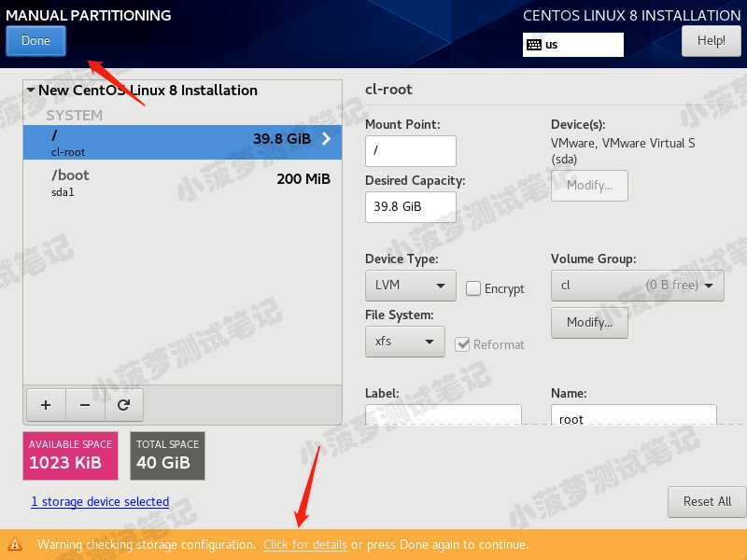Open the us keyboard layout indicator

(572, 45)
